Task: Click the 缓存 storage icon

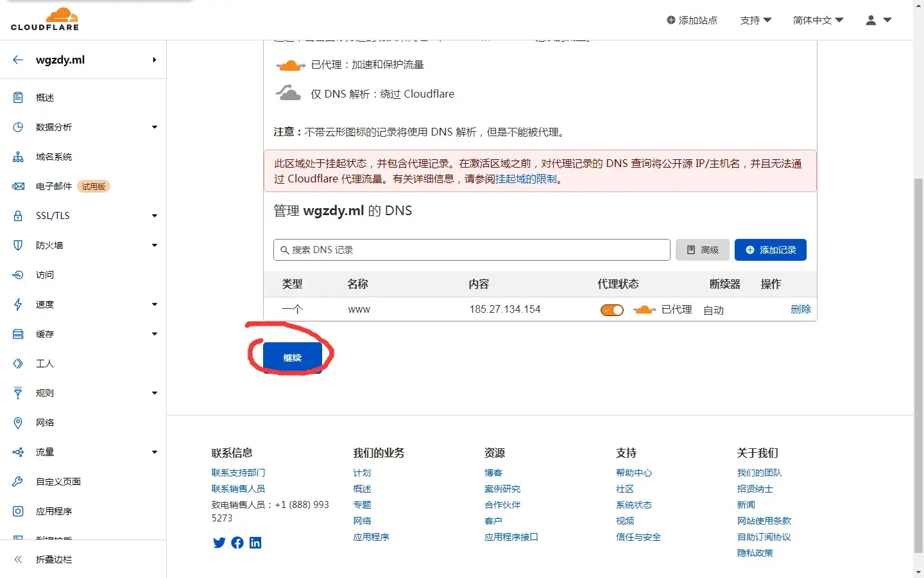Action: click(18, 334)
